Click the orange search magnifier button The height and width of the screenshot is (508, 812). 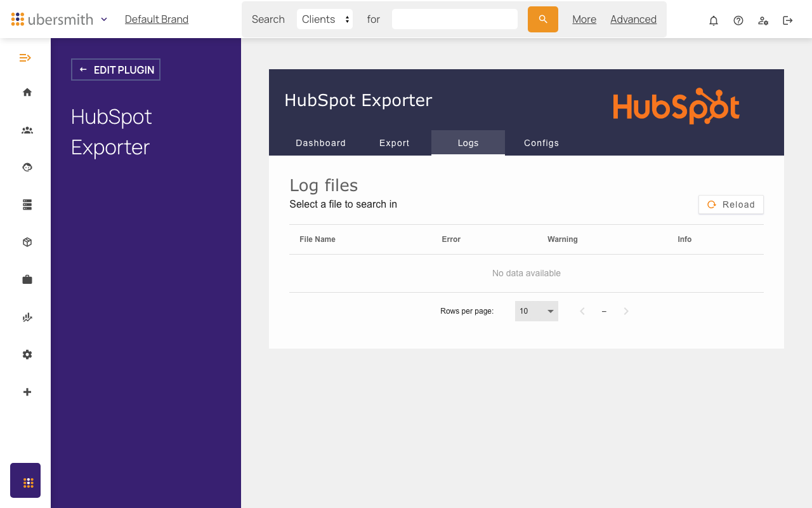click(543, 19)
